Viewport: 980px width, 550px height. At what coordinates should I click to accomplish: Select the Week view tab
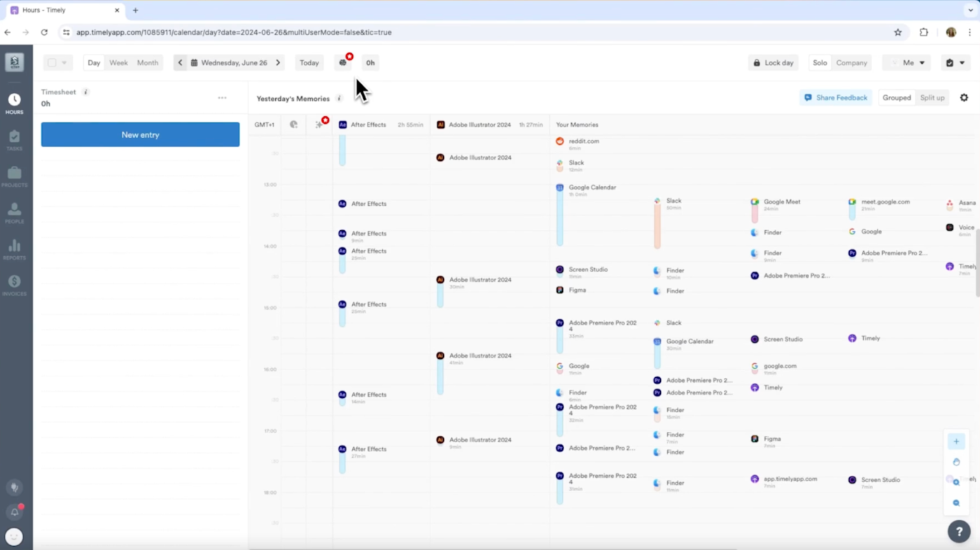[118, 63]
